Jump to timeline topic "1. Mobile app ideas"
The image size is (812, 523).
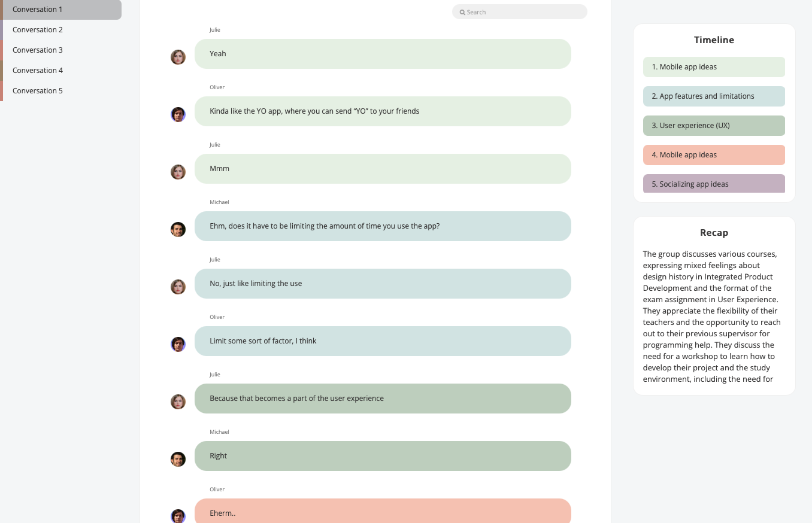point(714,67)
